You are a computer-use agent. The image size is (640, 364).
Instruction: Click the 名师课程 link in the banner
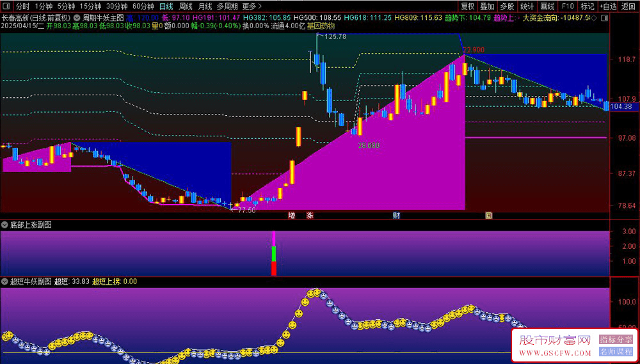(616, 351)
